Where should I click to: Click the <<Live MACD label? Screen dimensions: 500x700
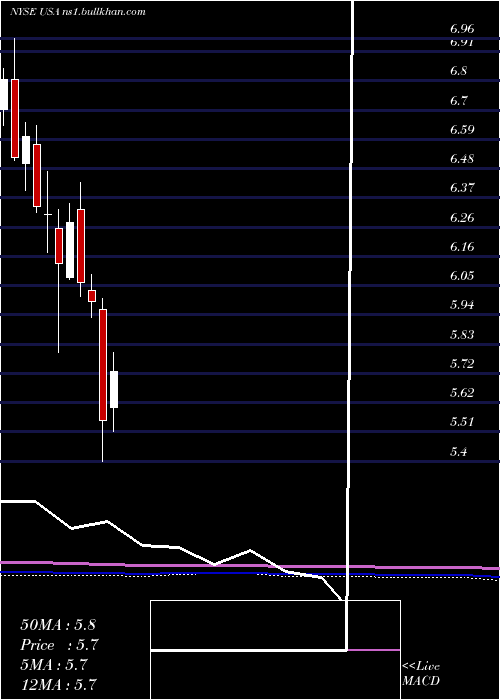tap(421, 674)
